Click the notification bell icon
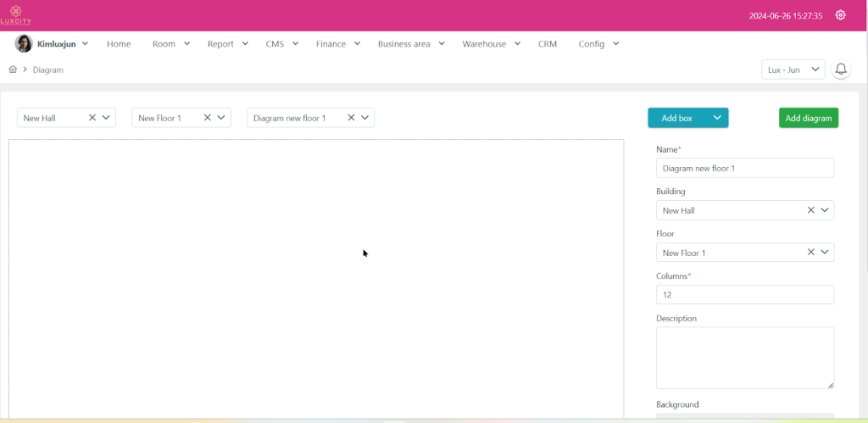868x423 pixels. [x=841, y=70]
